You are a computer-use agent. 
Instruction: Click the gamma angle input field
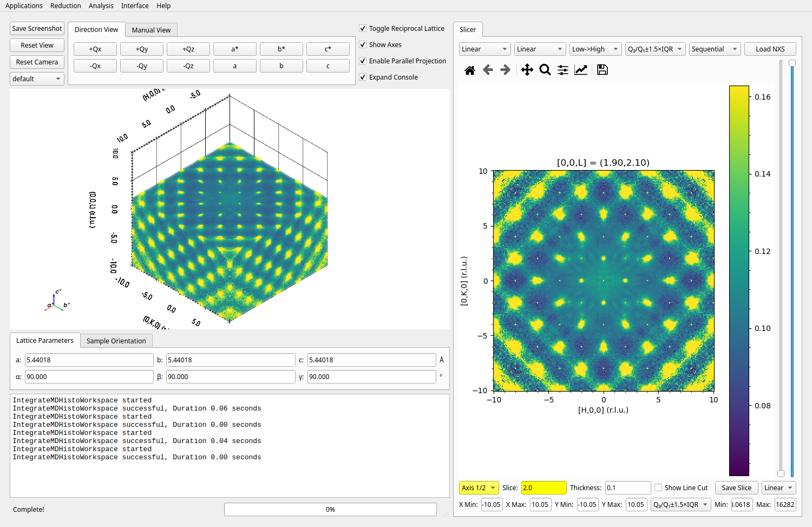[x=372, y=376]
